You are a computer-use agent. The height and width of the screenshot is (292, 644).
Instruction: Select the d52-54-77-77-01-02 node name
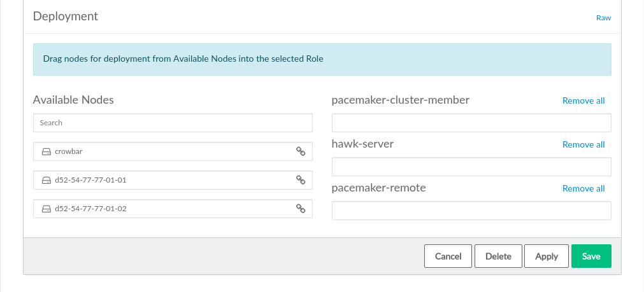pos(90,209)
